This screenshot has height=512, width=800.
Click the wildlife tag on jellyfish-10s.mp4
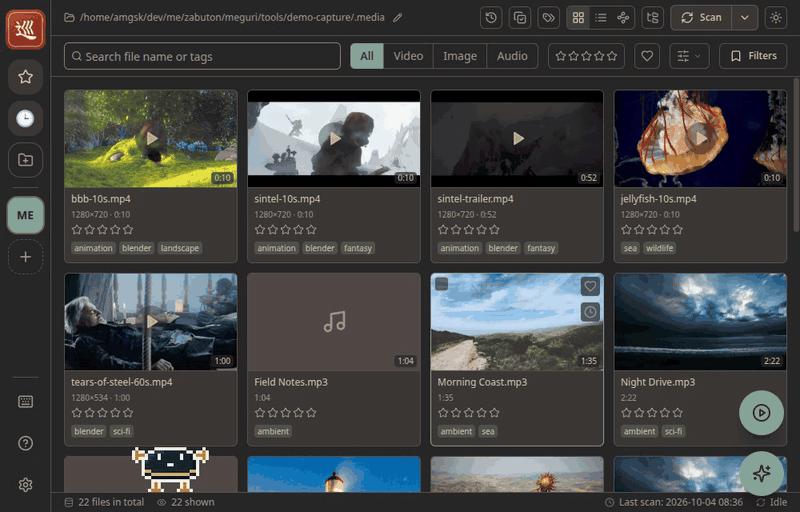click(x=659, y=248)
